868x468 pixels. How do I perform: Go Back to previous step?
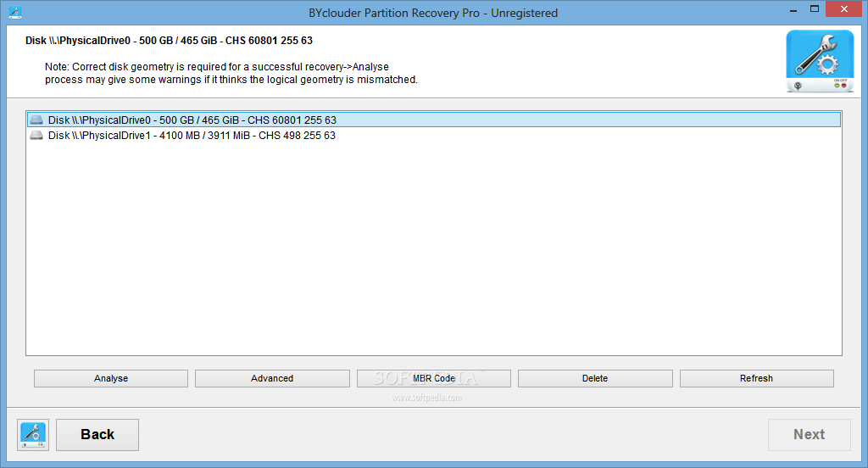coord(97,435)
